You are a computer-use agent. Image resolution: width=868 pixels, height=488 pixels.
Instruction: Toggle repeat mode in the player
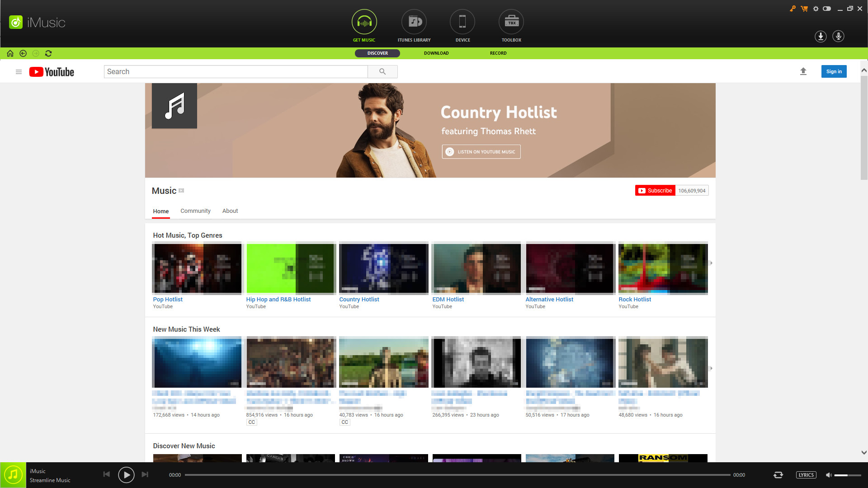tap(778, 474)
